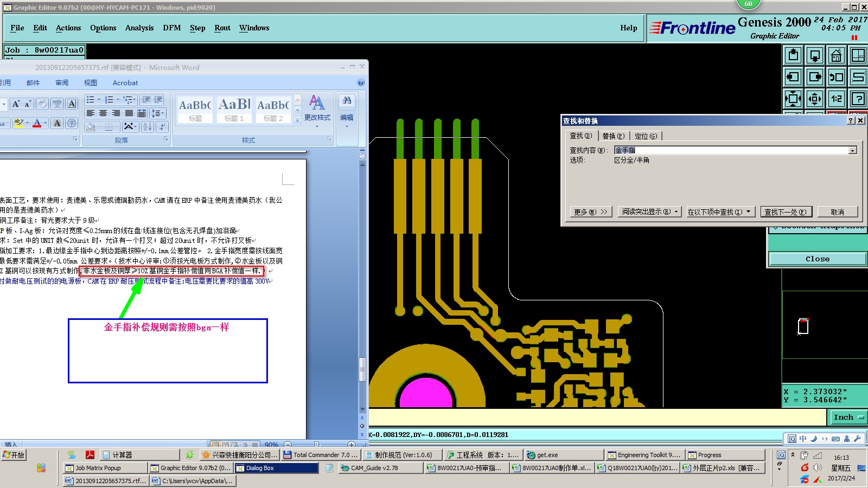Click the 标题 1 style thumbnail
Viewport: 868px width, 488px height.
click(234, 110)
